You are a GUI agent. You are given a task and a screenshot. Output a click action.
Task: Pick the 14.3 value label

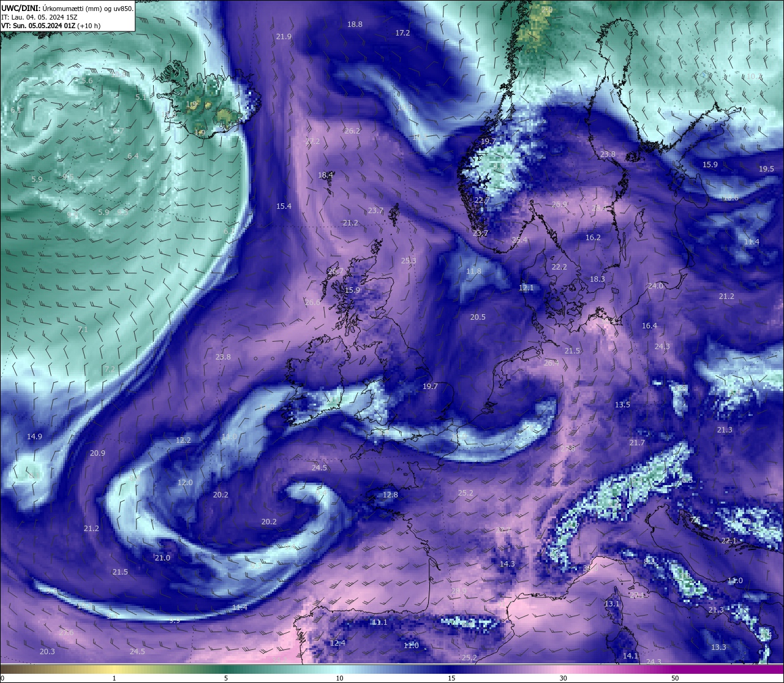(x=507, y=564)
